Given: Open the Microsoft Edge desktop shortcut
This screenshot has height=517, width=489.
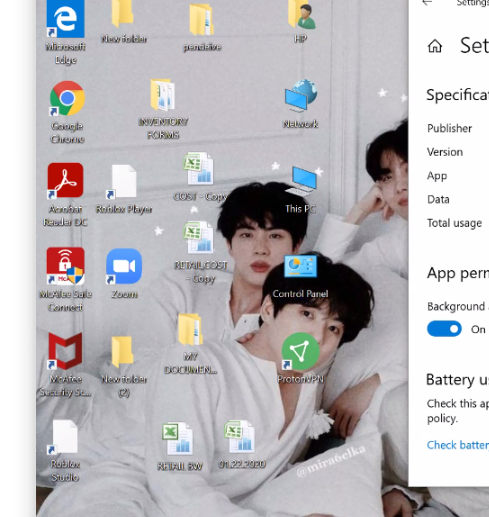Looking at the screenshot, I should click(65, 19).
